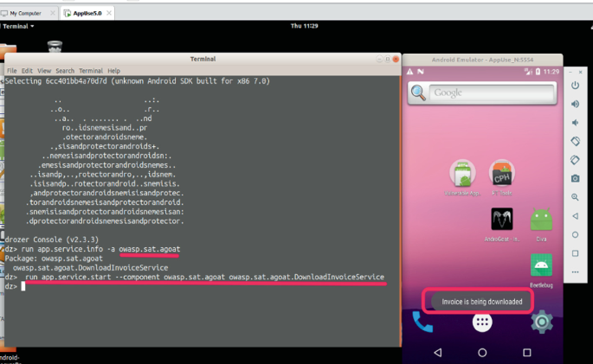Tap the Android recents square button
Viewport: 593px width, 364px height.
click(x=526, y=353)
